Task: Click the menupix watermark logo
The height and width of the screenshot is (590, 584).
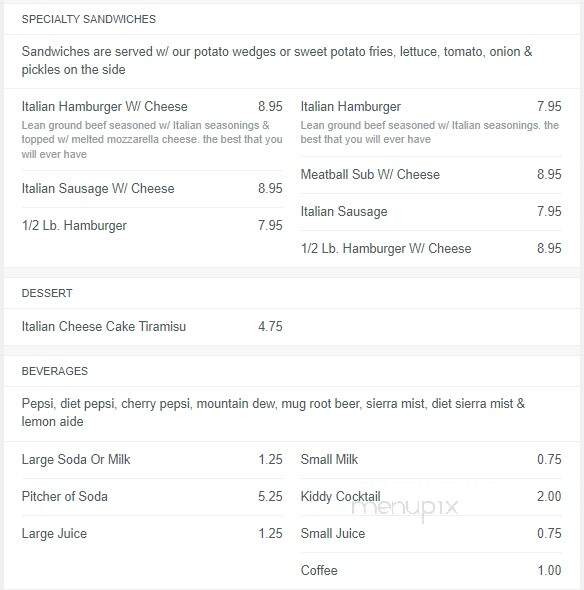Action: pos(405,508)
